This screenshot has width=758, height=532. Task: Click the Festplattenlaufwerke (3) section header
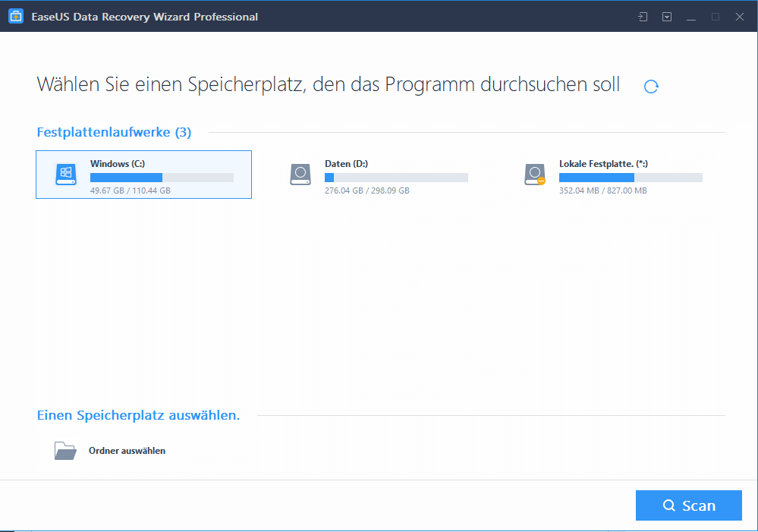click(114, 132)
